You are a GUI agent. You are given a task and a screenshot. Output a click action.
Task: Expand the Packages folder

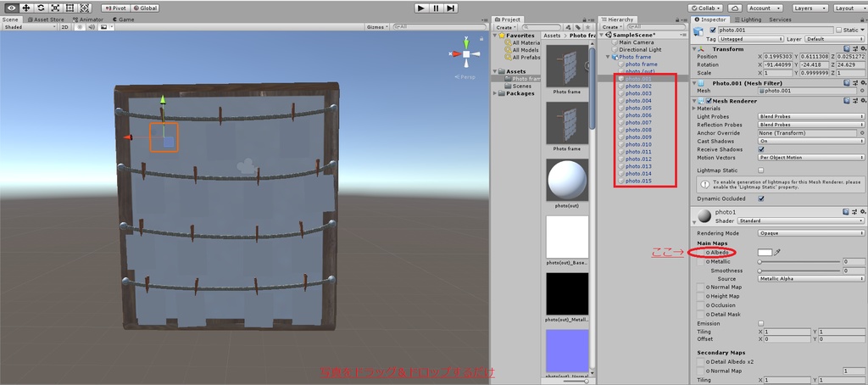click(x=495, y=93)
